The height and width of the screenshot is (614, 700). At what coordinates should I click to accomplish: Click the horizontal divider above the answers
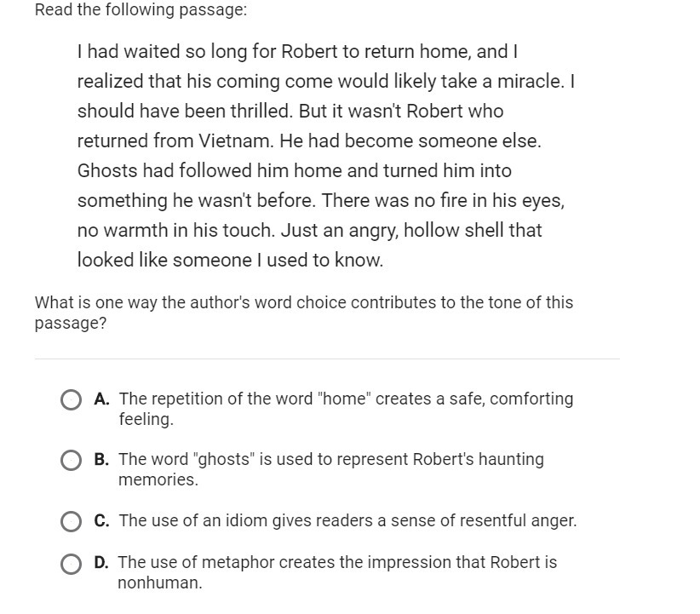tap(327, 359)
